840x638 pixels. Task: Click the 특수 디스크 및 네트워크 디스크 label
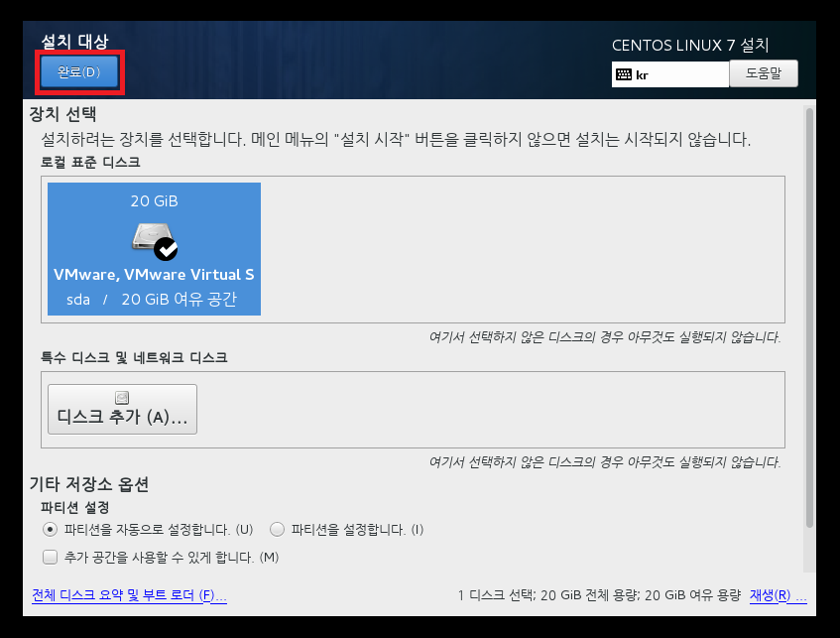134,357
